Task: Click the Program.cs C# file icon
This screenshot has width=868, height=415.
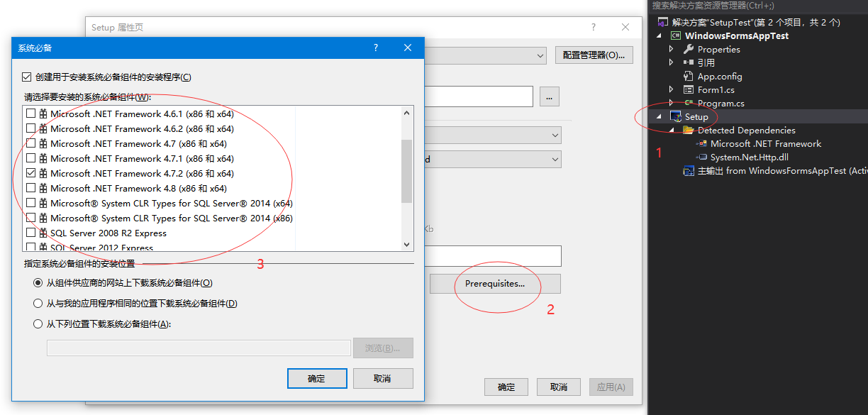Action: pyautogui.click(x=688, y=103)
